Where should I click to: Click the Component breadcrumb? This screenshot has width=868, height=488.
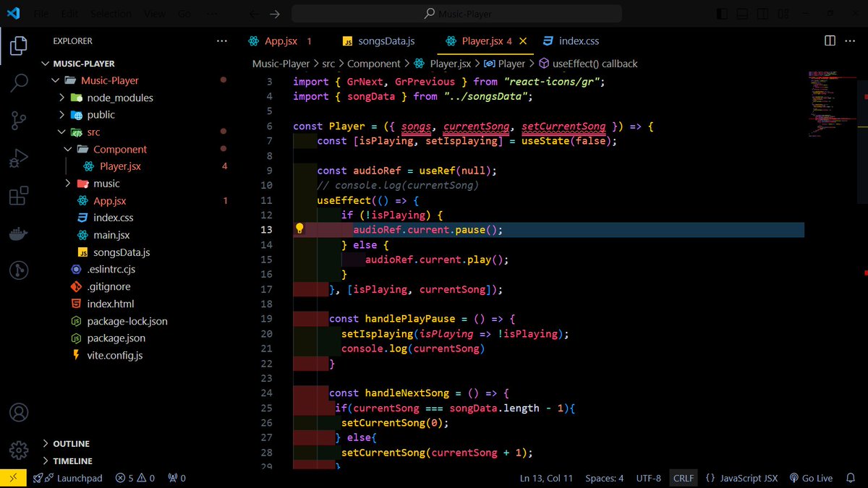[x=374, y=64]
